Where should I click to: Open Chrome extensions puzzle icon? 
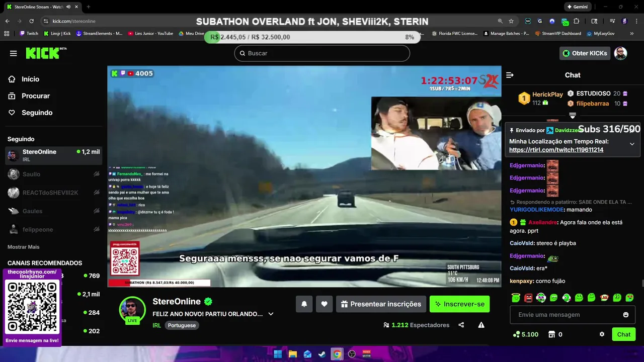pos(576,21)
